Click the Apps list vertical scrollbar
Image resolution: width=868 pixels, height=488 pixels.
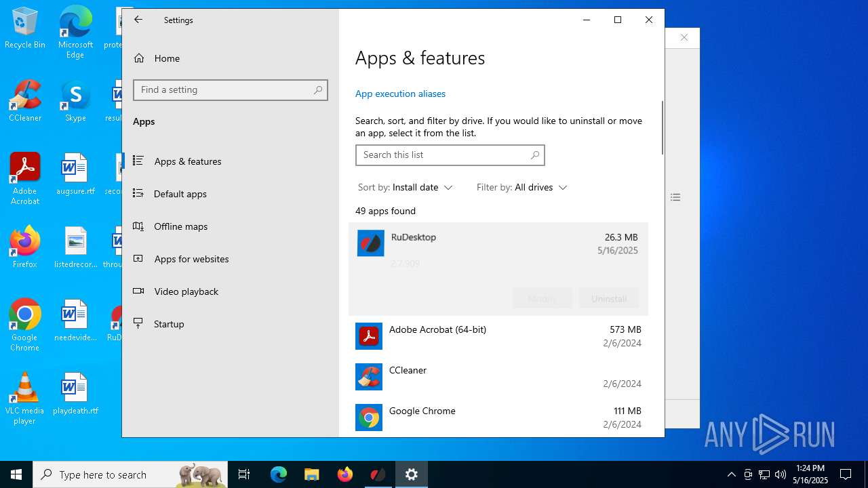pyautogui.click(x=663, y=129)
